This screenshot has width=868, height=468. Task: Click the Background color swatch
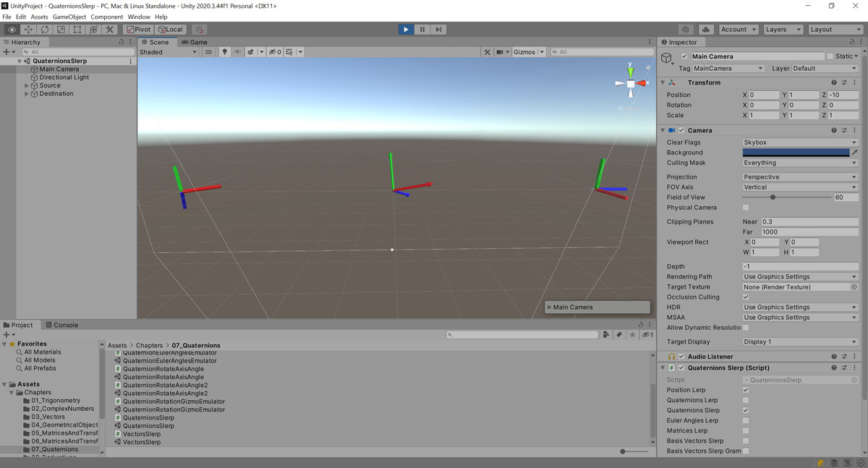[796, 153]
